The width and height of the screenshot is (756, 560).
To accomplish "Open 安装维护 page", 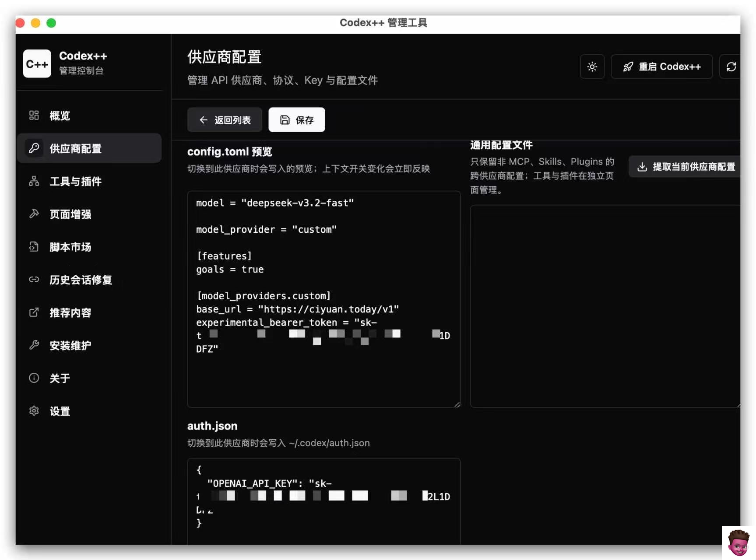I will pos(89,345).
